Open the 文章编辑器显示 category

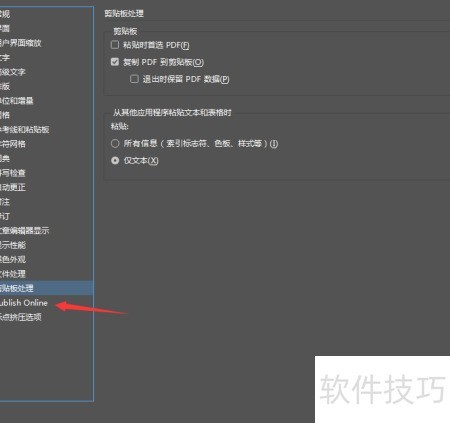pos(46,230)
